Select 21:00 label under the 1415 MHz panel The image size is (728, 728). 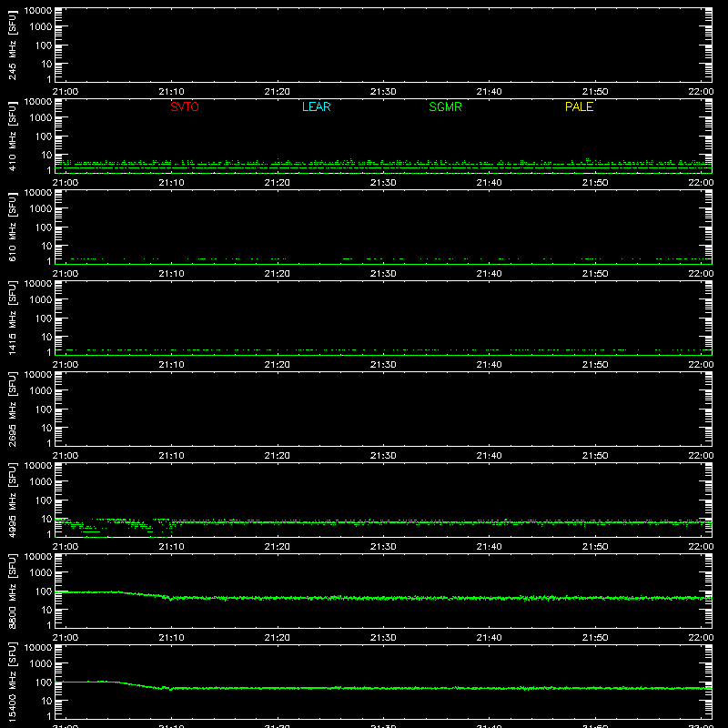(66, 365)
